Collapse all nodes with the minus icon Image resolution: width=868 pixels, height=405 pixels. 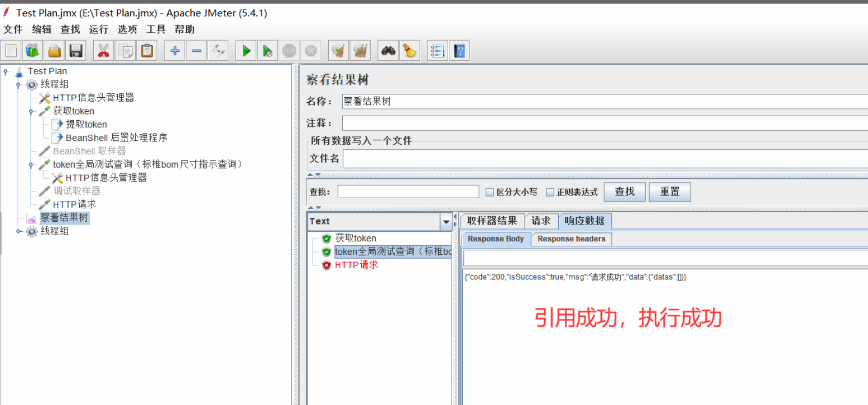click(x=196, y=51)
